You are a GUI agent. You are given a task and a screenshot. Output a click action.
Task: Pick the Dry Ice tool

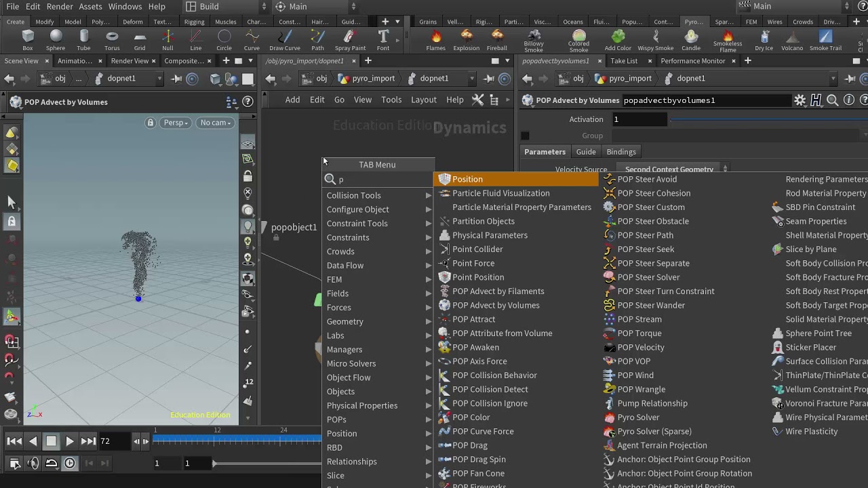point(764,40)
